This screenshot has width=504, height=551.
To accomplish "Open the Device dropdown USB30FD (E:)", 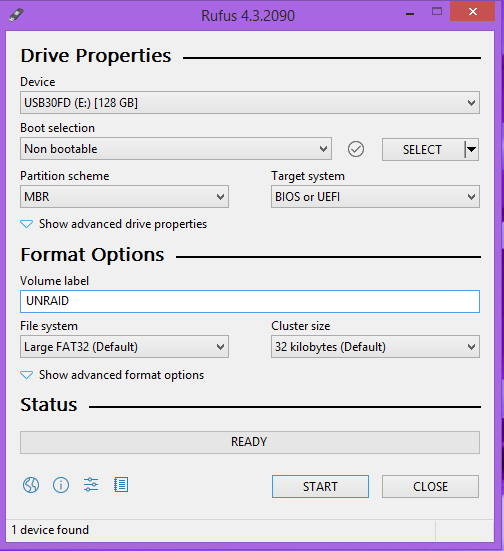I will pos(250,103).
